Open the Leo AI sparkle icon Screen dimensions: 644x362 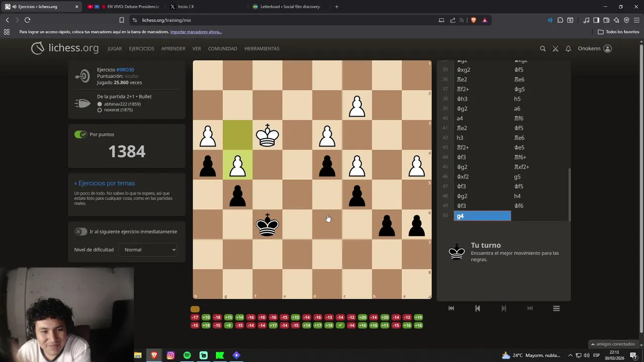pos(616,20)
